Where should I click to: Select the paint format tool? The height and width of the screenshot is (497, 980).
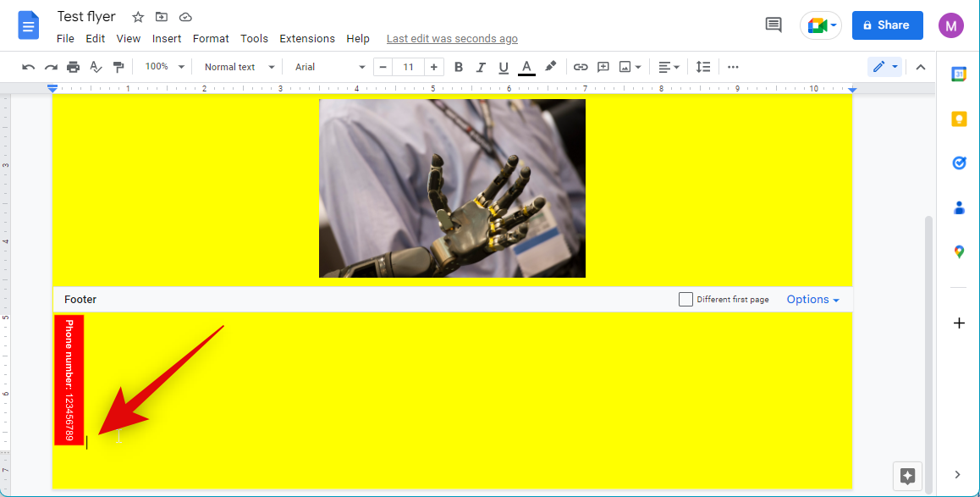pyautogui.click(x=118, y=67)
